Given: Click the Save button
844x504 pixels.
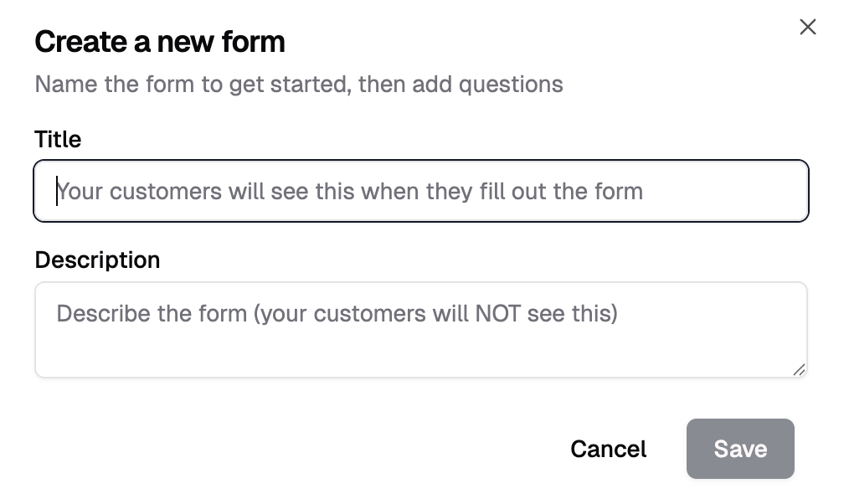Looking at the screenshot, I should [x=739, y=449].
